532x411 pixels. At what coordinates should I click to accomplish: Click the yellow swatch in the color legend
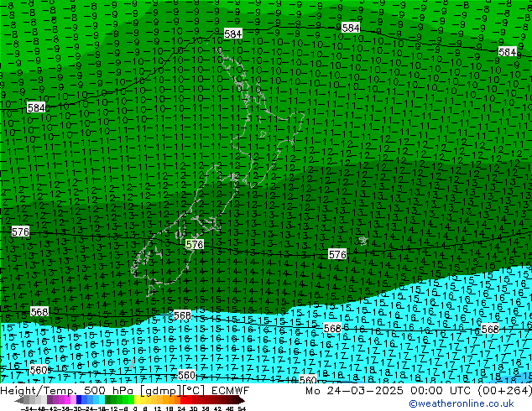pos(137,400)
